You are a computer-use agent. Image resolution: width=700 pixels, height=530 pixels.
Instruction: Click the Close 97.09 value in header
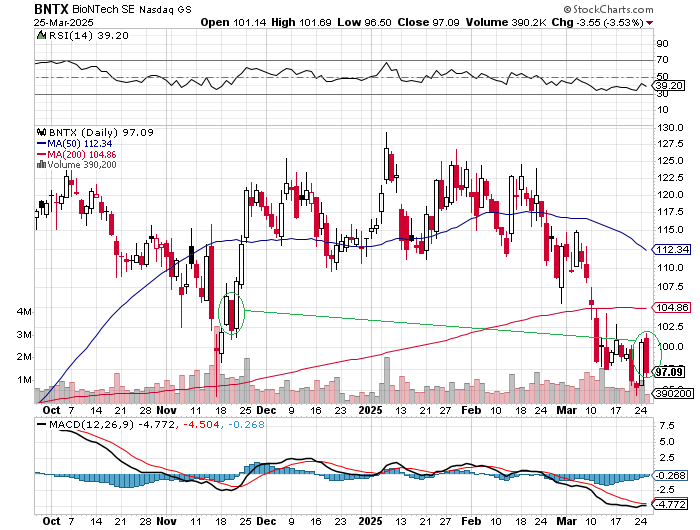[x=429, y=22]
